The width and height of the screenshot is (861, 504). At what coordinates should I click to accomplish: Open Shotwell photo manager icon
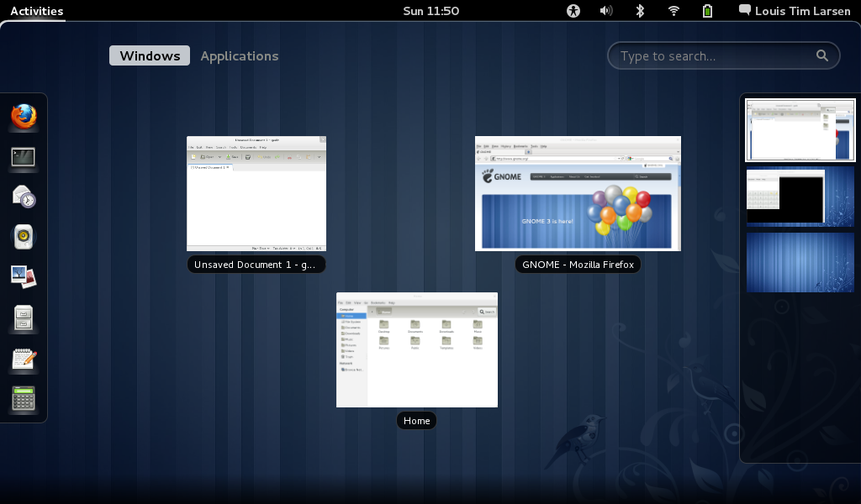pos(24,276)
